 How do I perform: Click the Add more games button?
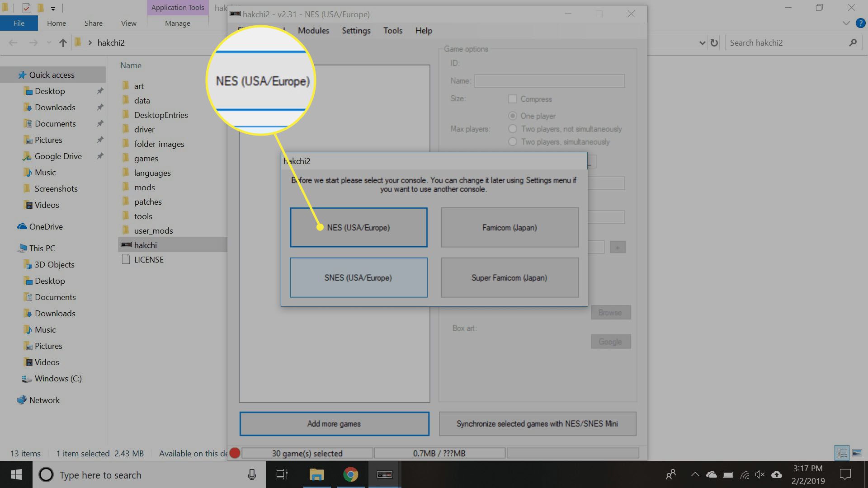(334, 424)
